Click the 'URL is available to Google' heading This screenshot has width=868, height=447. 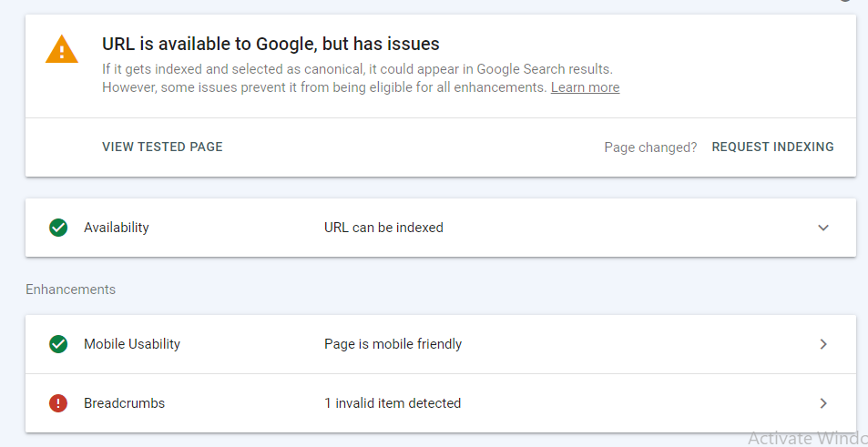click(x=271, y=44)
